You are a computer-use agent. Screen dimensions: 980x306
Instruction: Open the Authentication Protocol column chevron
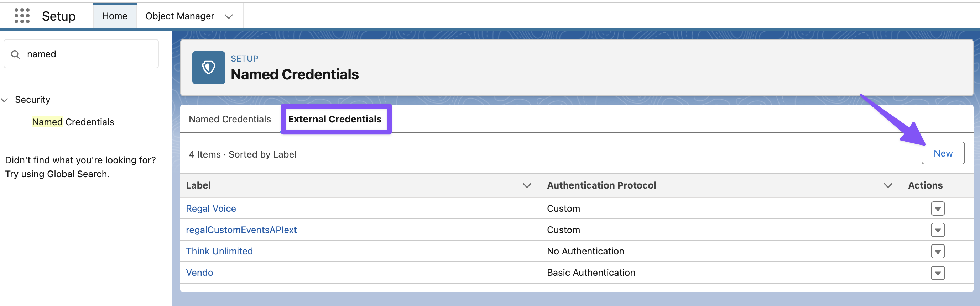pyautogui.click(x=888, y=185)
